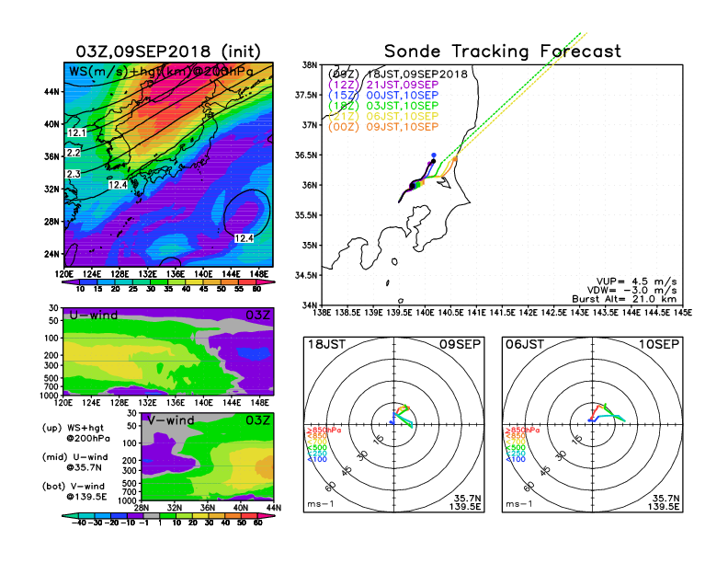The image size is (728, 563).
Task: Click "<100" in the 18JST hodograph legend
Action: coord(317,459)
